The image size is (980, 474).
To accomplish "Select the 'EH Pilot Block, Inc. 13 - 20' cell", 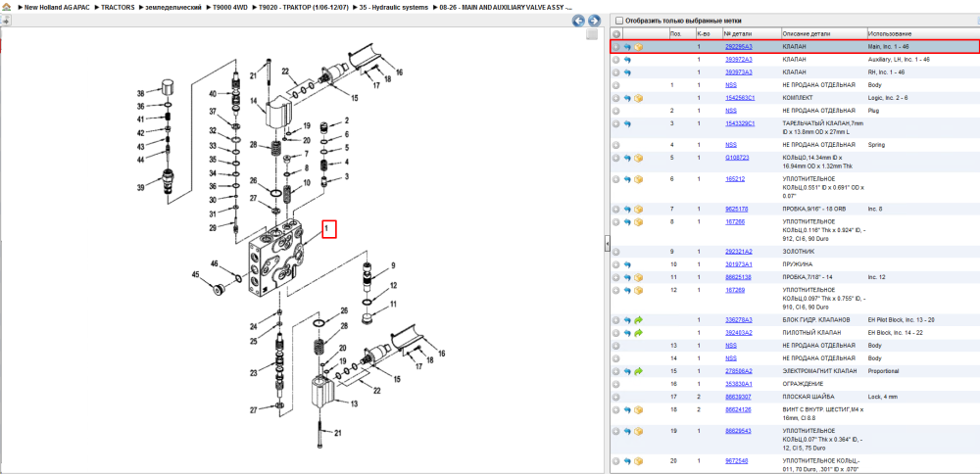I will point(902,320).
